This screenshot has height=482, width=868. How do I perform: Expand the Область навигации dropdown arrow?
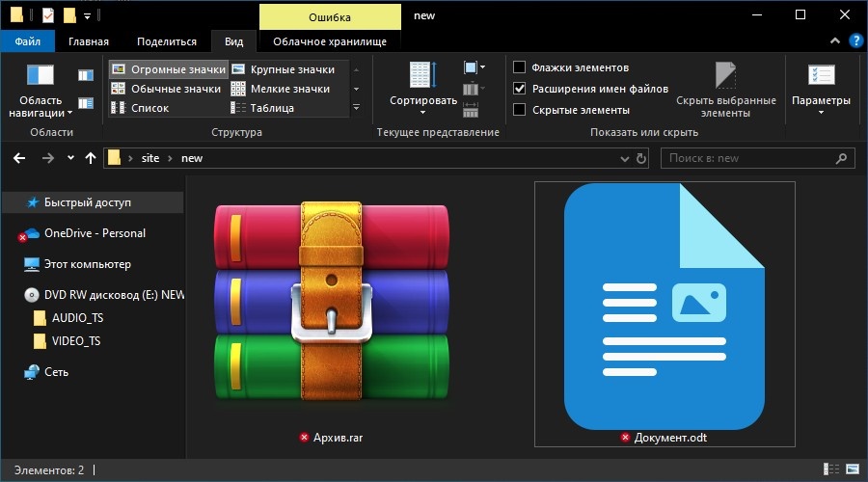69,113
